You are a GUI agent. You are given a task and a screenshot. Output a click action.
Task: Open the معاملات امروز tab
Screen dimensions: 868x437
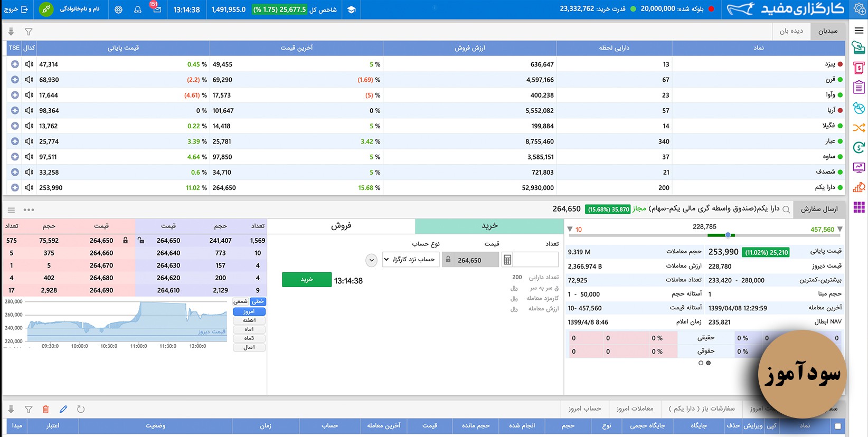(635, 408)
